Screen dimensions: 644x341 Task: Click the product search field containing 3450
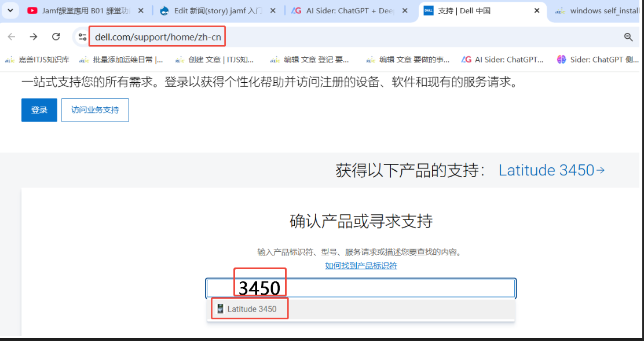pos(361,288)
